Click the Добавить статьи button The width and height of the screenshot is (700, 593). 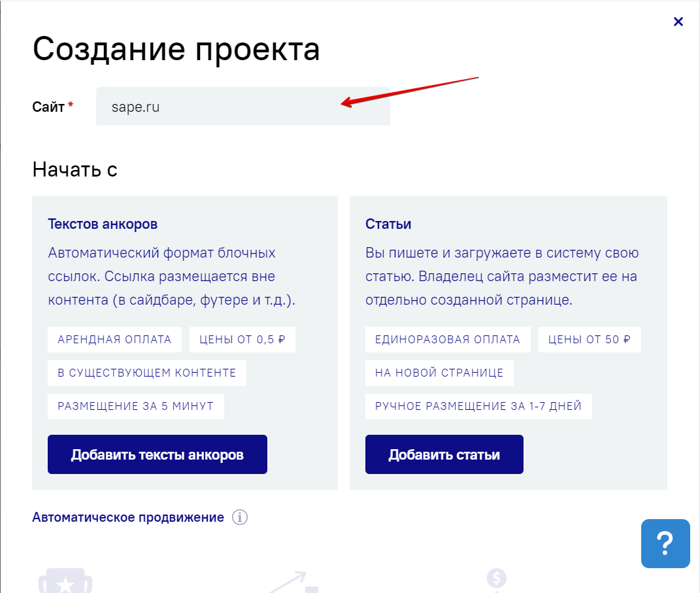tap(444, 454)
